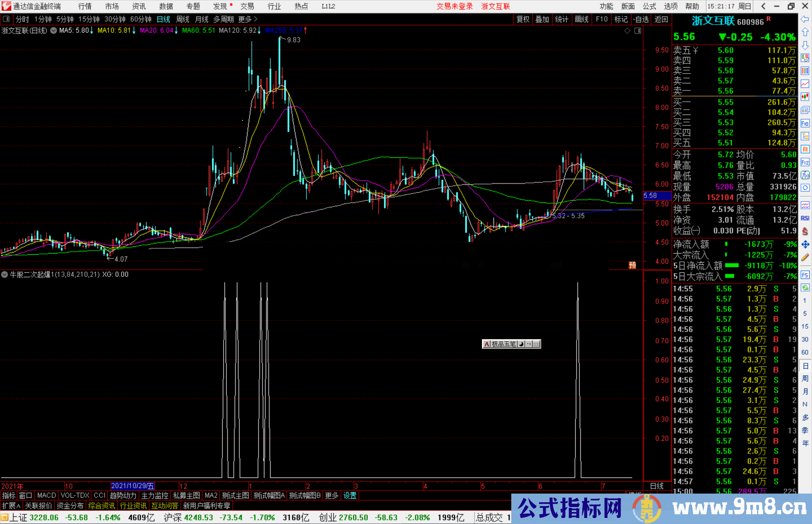
Task: Toggle the diamond marker icon at chart top-right
Action: 627,31
